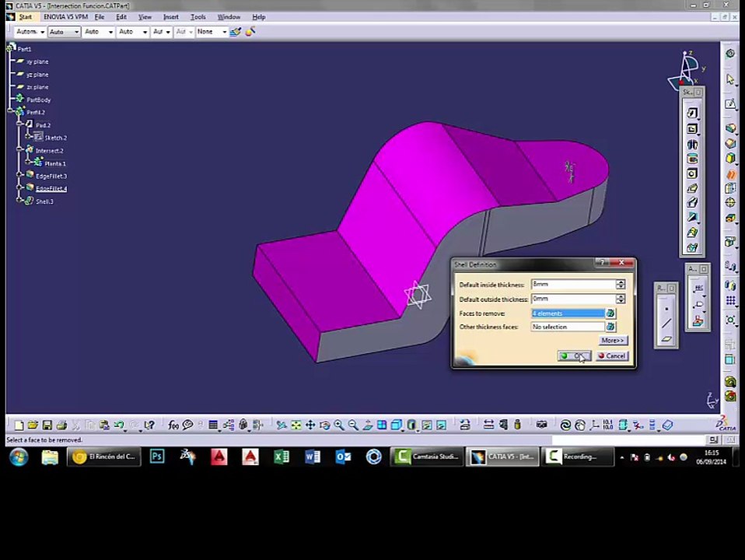Viewport: 745px width, 560px height.
Task: Click the help question mark on Shell Definition
Action: [602, 262]
